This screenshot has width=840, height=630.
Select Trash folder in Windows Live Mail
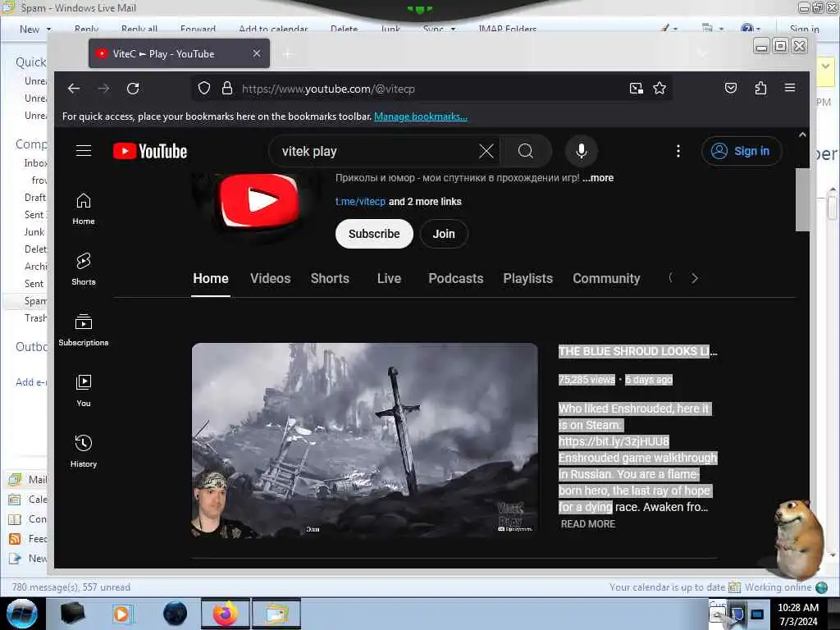[x=35, y=318]
